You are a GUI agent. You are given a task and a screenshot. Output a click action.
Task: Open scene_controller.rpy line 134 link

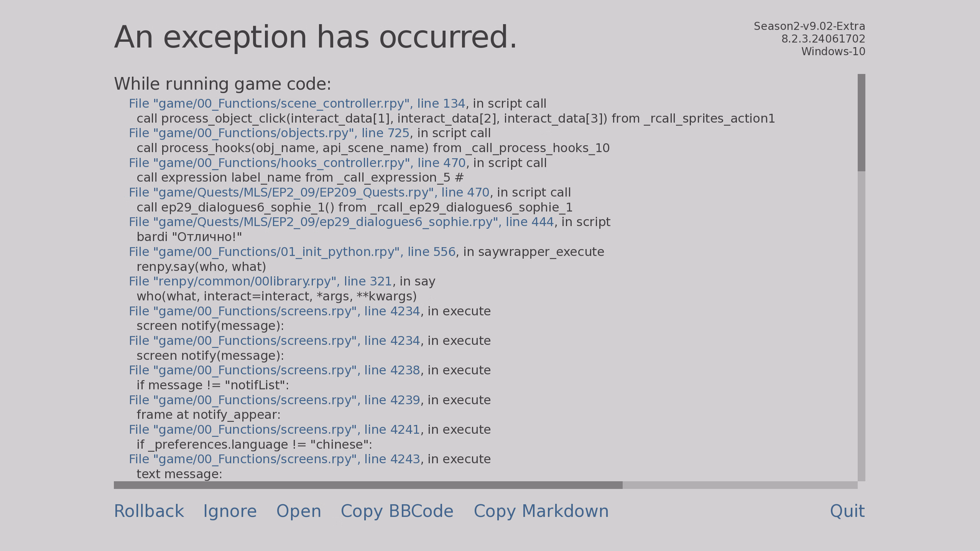coord(297,104)
